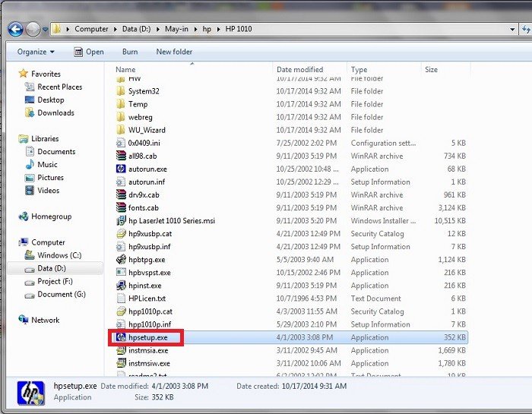Select the instmsiw.exe installer icon
Image resolution: width=532 pixels, height=414 pixels.
tap(121, 363)
